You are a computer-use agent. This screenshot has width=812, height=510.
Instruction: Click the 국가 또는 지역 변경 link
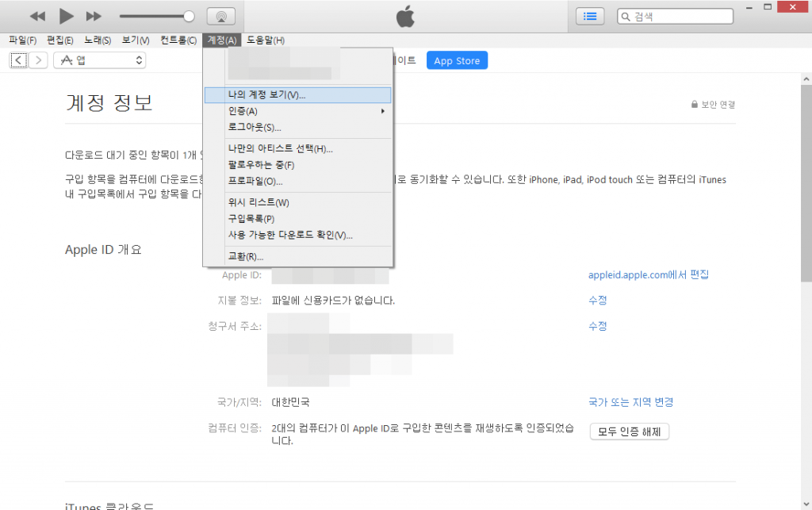[630, 402]
